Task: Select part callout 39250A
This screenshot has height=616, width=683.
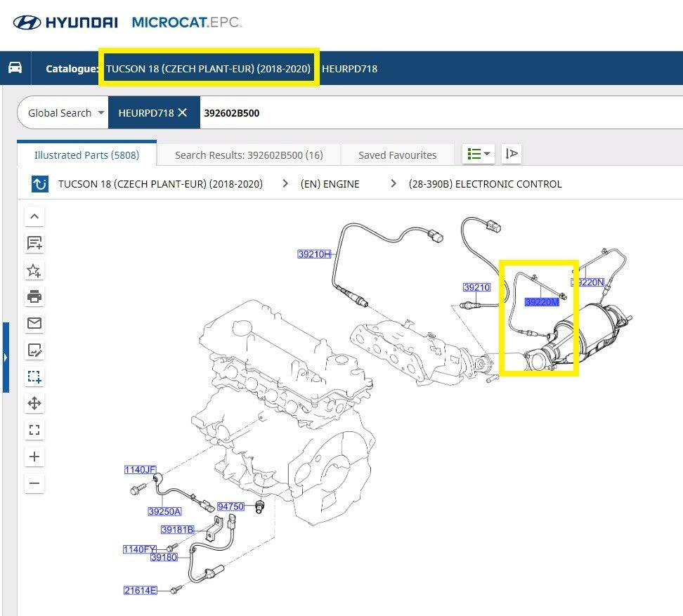Action: (x=164, y=511)
